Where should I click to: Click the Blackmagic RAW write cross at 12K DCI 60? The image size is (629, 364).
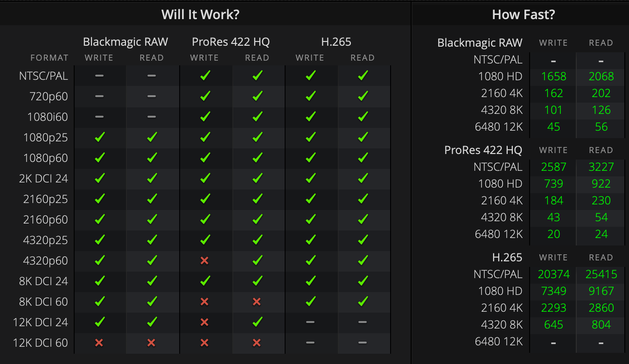(x=99, y=343)
